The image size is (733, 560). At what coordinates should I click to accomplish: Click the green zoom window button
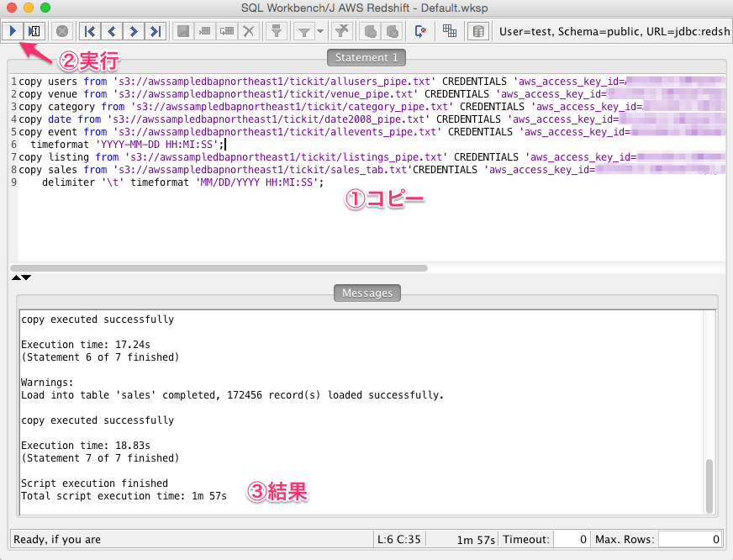click(x=45, y=8)
